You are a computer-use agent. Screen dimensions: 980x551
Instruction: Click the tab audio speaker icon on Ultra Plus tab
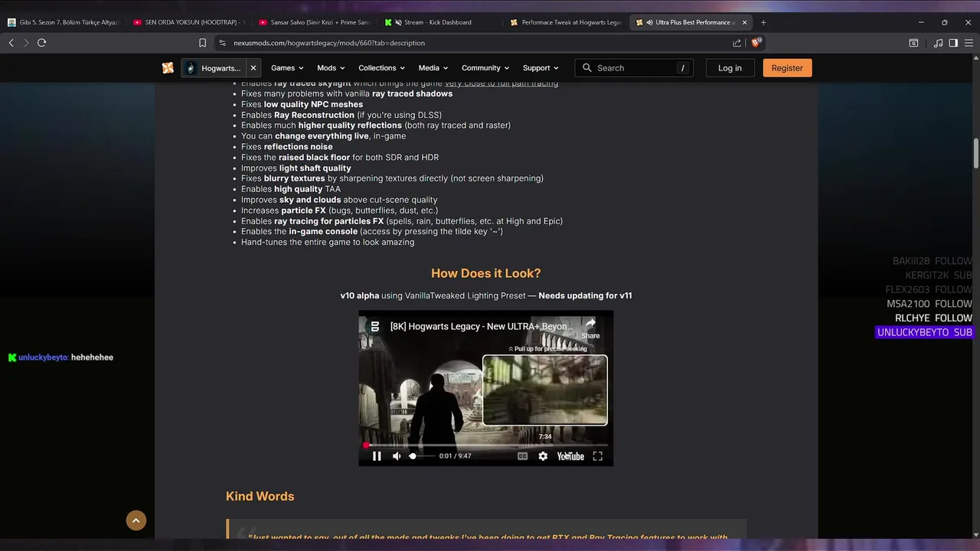(649, 22)
